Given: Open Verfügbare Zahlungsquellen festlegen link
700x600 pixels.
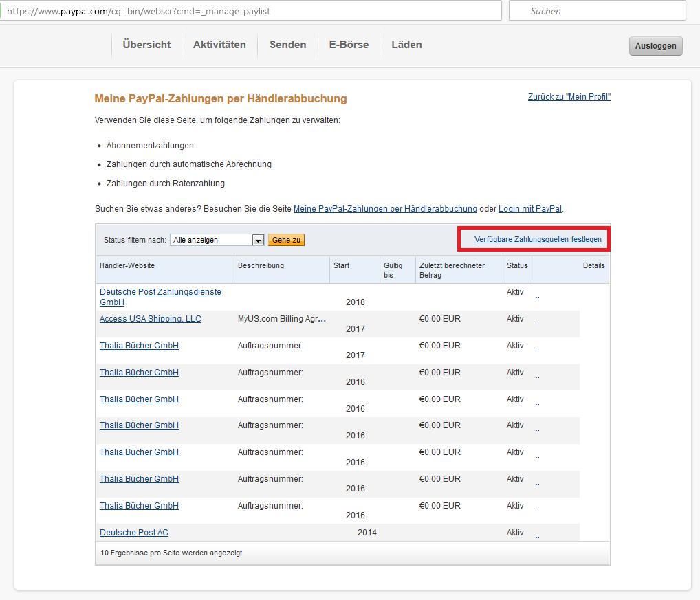Looking at the screenshot, I should click(x=538, y=240).
